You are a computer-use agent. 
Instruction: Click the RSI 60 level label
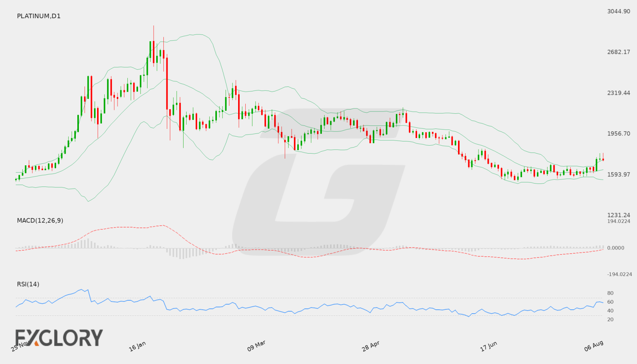click(610, 302)
